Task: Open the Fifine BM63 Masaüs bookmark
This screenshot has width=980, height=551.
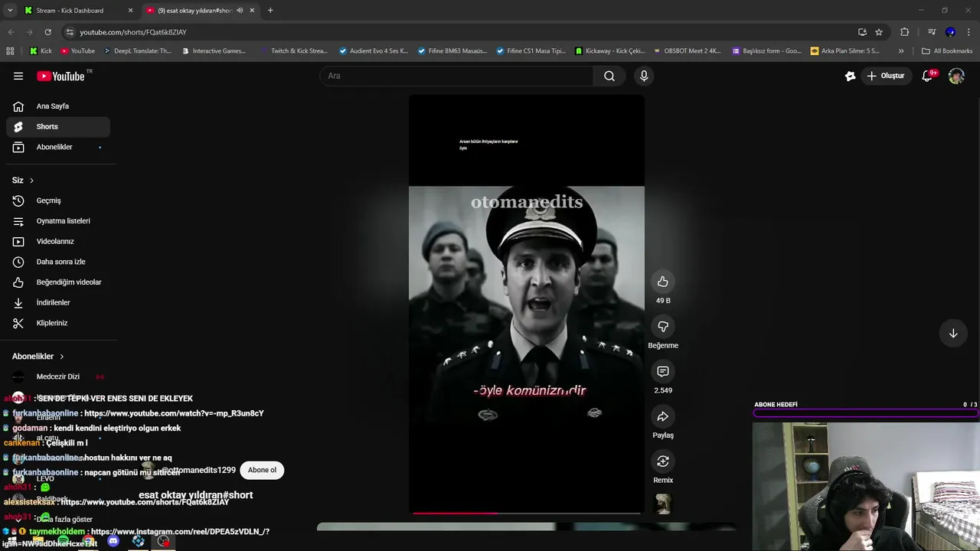Action: [452, 51]
